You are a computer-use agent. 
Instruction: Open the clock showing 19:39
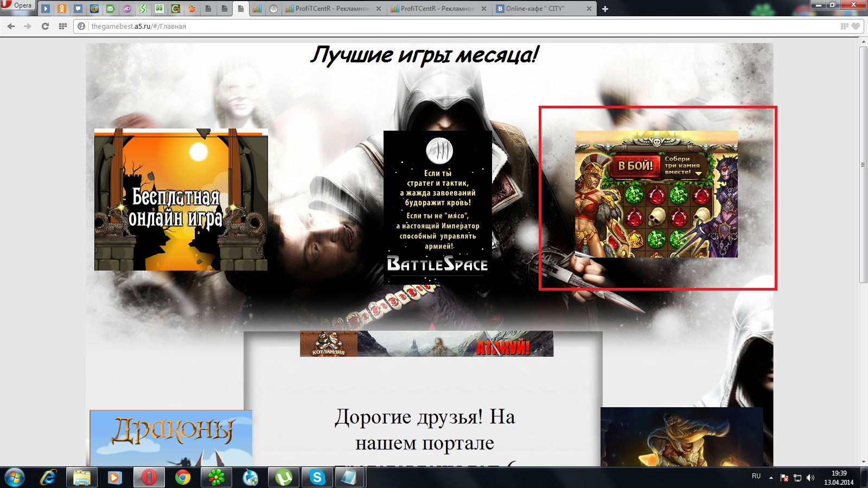[x=839, y=478]
